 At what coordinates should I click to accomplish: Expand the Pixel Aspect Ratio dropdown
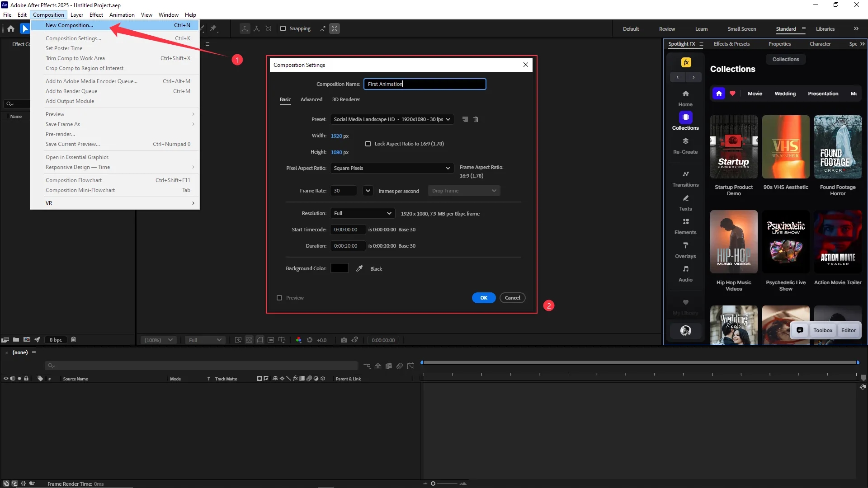click(392, 168)
